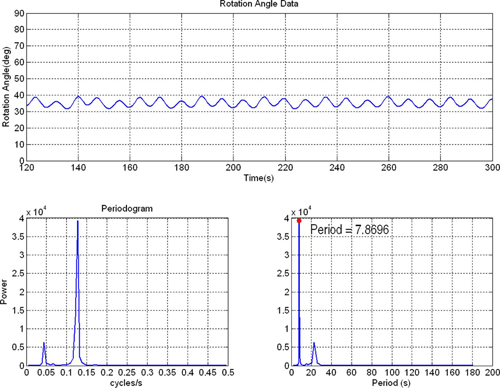This screenshot has height=388, width=500.
Task: Click "1.5" on the Periodogram Power axis
Action: pos(18,310)
